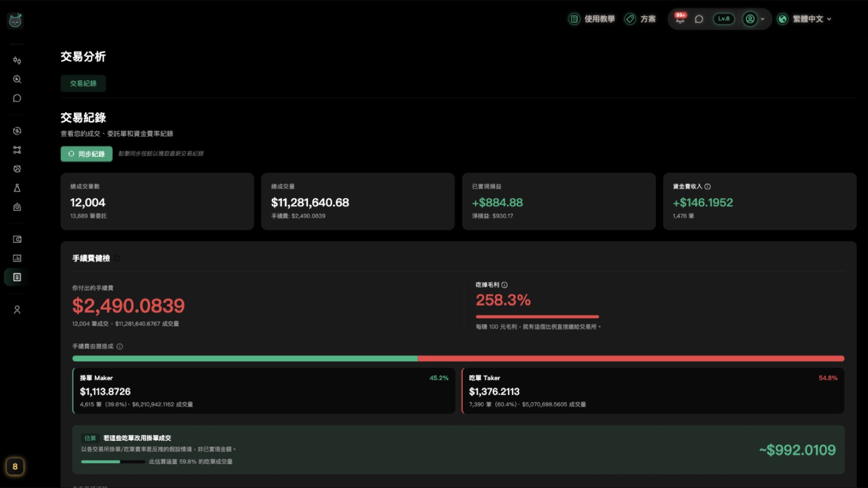Open the 方案 plans link
Image resolution: width=868 pixels, height=488 pixels.
640,19
